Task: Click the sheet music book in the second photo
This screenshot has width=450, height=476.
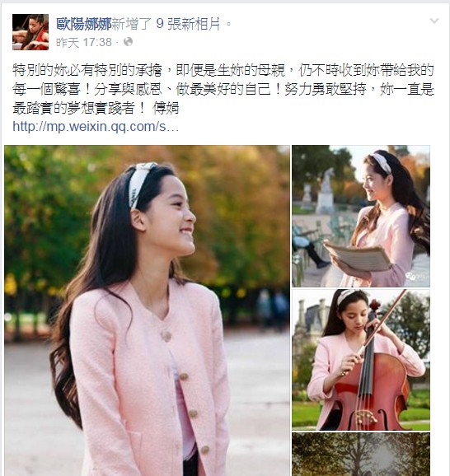Action: pos(359,256)
